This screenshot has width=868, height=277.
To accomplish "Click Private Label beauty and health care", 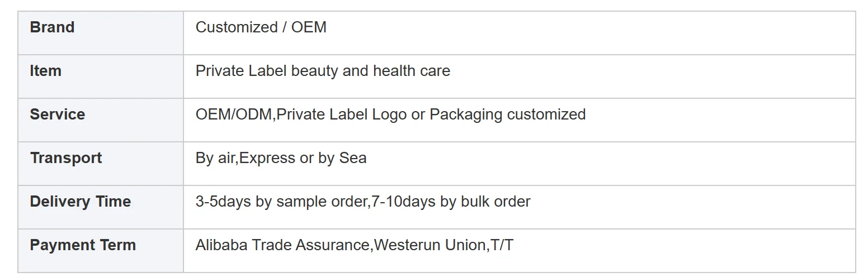I will tap(323, 71).
